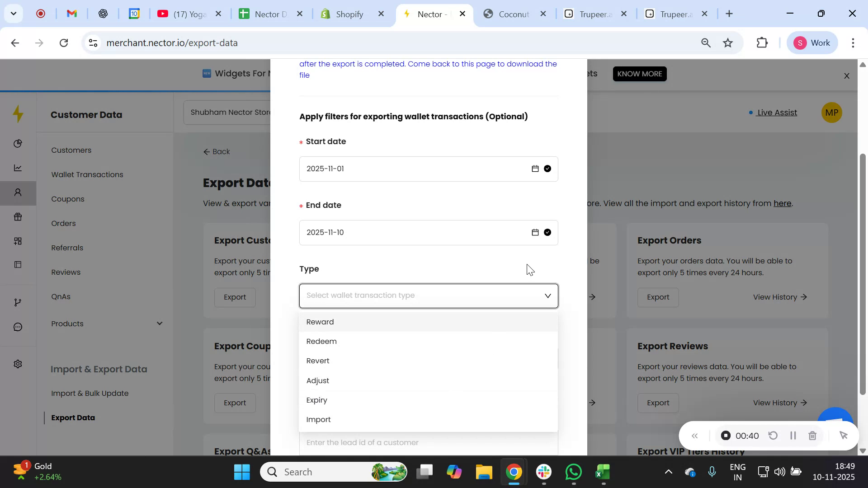The height and width of the screenshot is (488, 868).
Task: Click the Export button under Export Orders
Action: coord(658,297)
